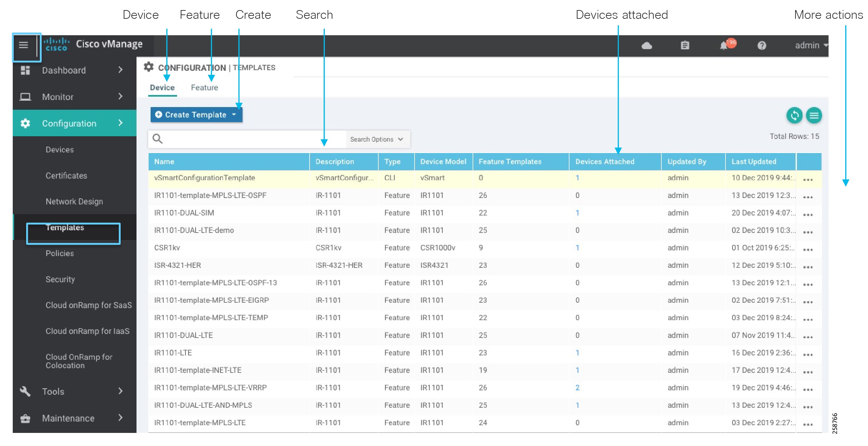This screenshot has height=446, width=868.
Task: Click the search magnifier icon
Action: pos(157,139)
